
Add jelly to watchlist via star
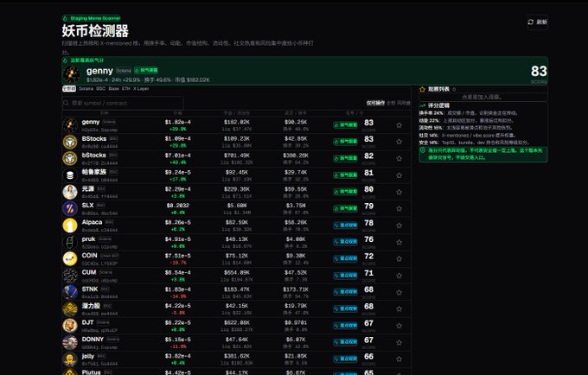click(x=399, y=359)
